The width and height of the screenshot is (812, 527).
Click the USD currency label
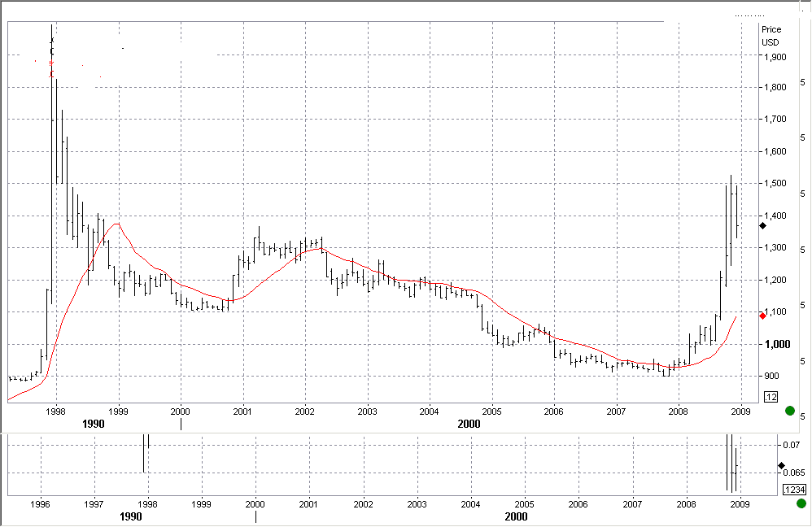pyautogui.click(x=770, y=42)
